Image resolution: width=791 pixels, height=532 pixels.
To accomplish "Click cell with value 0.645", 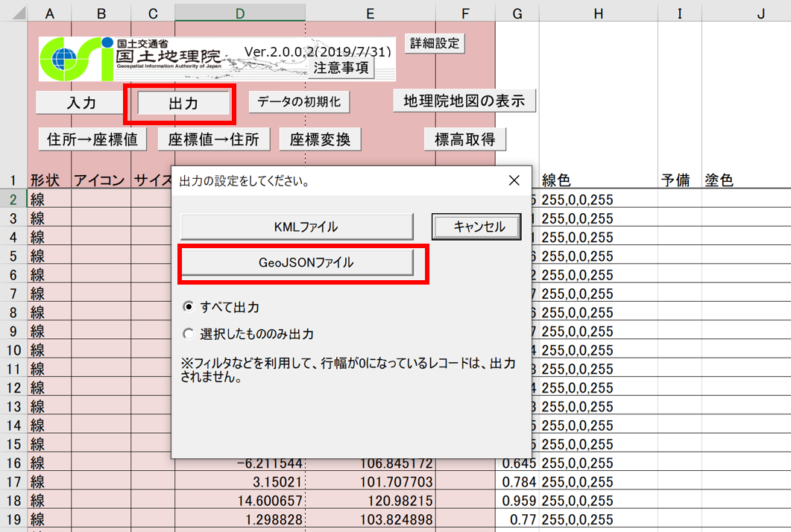I will 517,463.
